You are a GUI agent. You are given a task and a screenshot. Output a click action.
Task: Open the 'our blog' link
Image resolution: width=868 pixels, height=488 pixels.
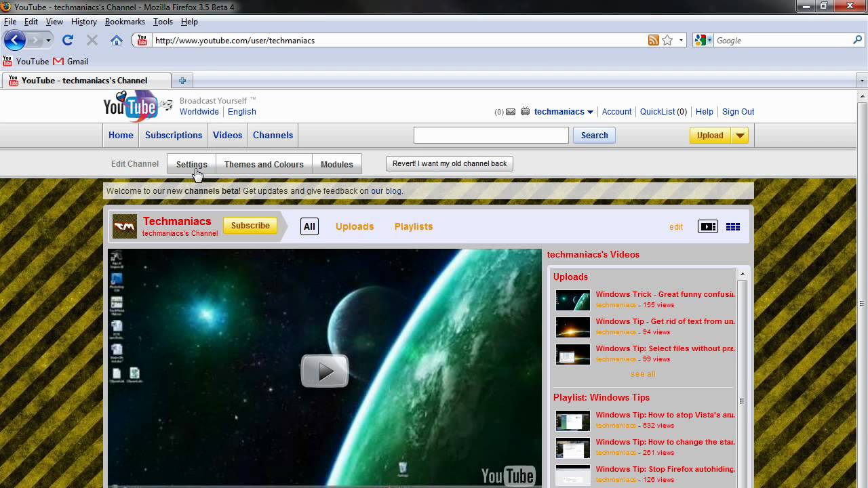[386, 191]
